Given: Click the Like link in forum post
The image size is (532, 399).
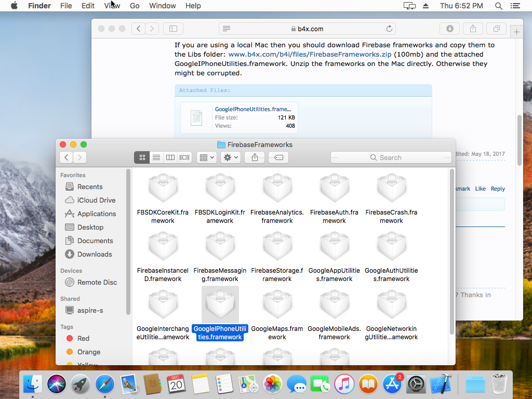Looking at the screenshot, I should (480, 189).
